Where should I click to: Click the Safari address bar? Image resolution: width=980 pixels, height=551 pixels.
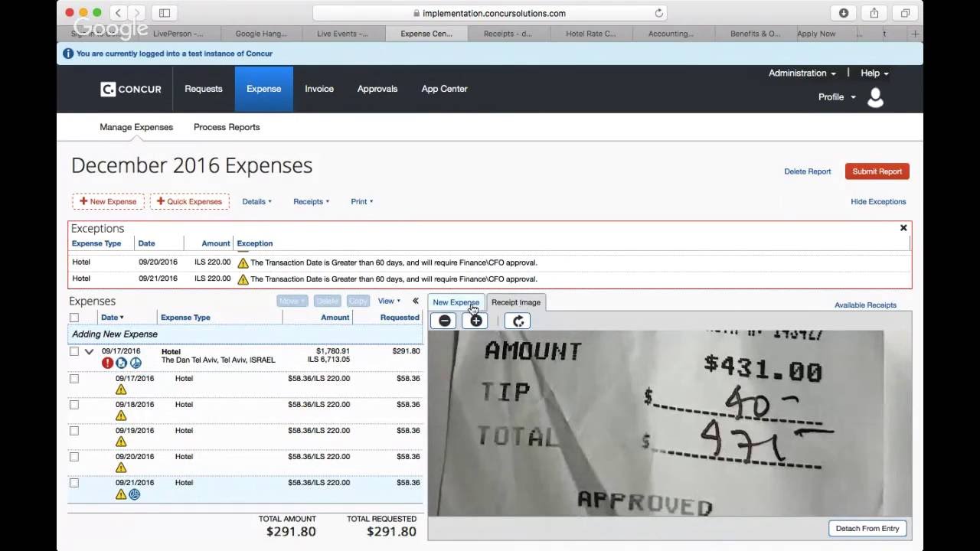pos(490,13)
